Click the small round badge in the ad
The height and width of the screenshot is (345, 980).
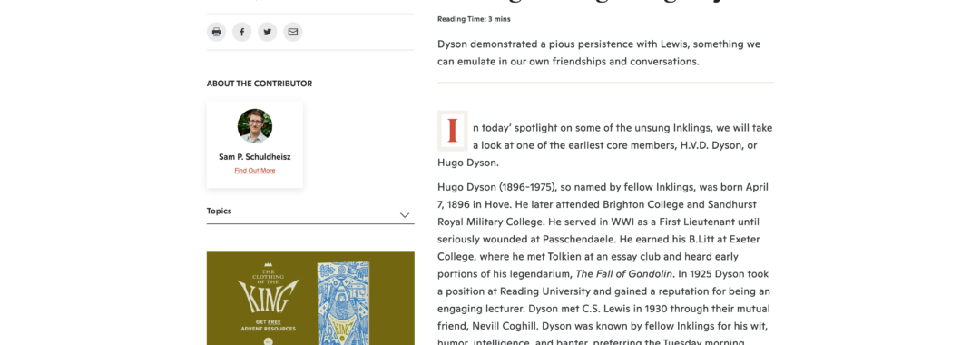pos(268,341)
